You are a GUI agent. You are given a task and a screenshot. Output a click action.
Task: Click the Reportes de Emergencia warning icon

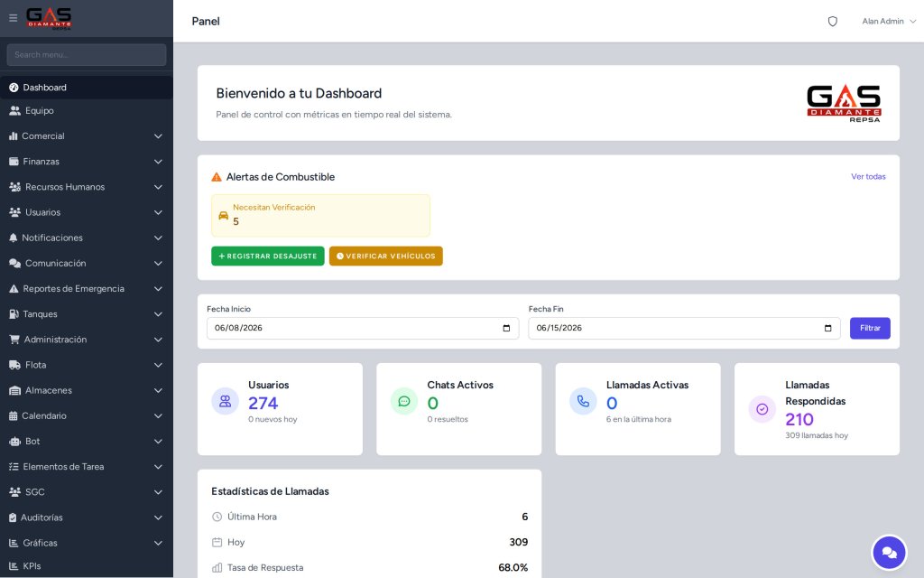(x=14, y=288)
